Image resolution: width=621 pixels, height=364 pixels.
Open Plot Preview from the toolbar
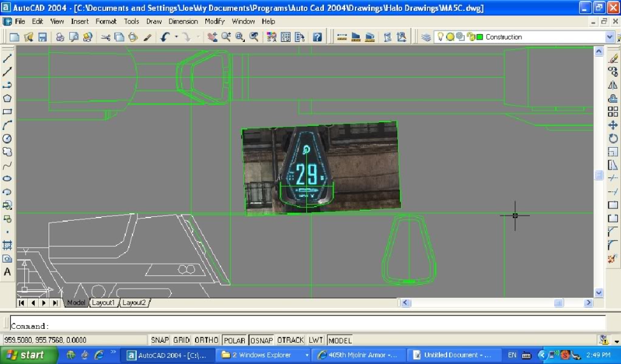74,37
